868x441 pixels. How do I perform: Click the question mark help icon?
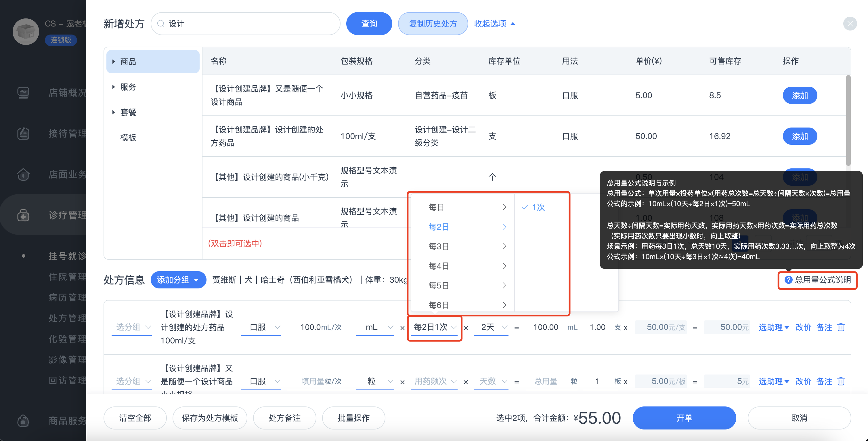(788, 280)
